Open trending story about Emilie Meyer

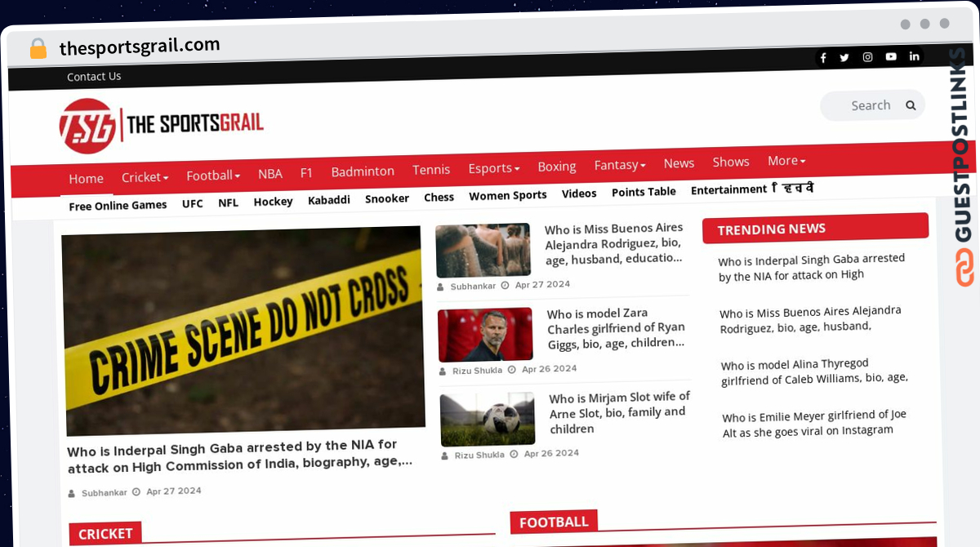(x=814, y=424)
